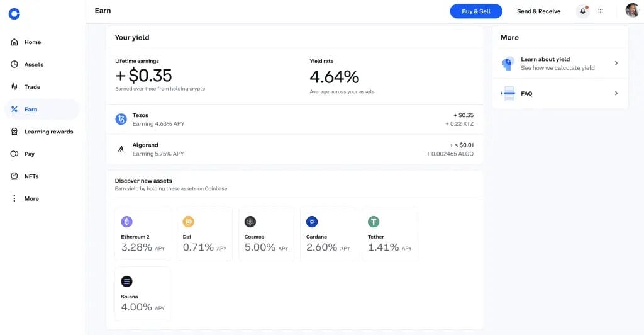644x335 pixels.
Task: Click the Algorand coin icon
Action: coord(121,149)
